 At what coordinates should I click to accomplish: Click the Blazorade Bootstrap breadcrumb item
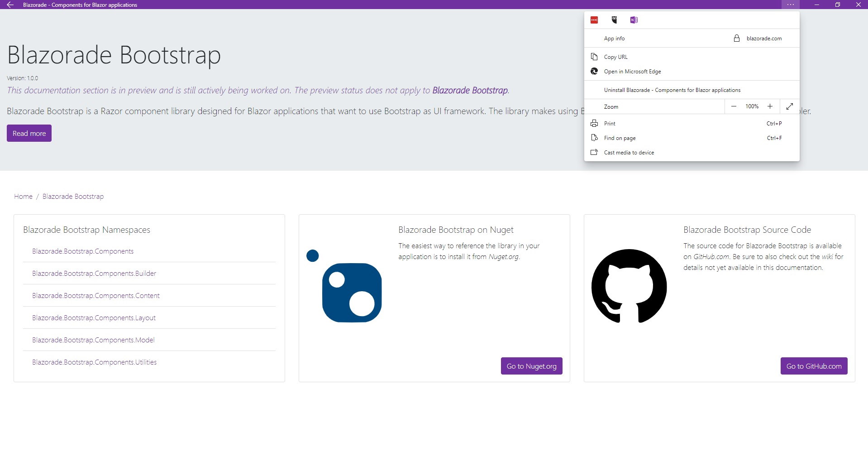[x=73, y=196]
